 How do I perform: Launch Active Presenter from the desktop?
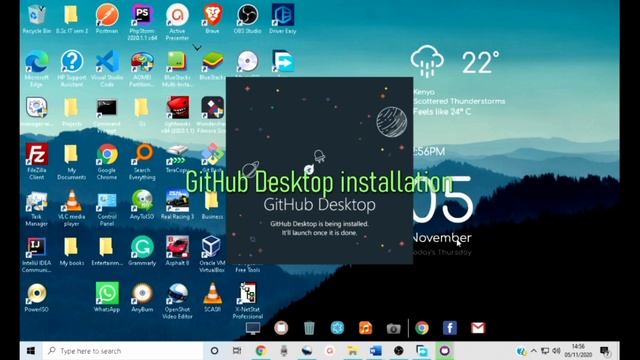click(177, 22)
